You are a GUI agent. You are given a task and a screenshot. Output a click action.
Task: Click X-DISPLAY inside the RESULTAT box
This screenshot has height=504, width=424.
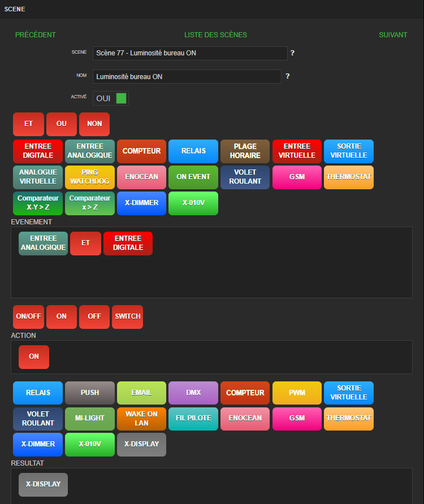coord(43,484)
